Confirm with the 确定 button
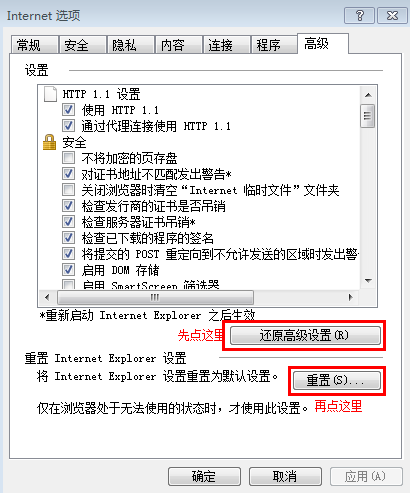 pyautogui.click(x=204, y=476)
